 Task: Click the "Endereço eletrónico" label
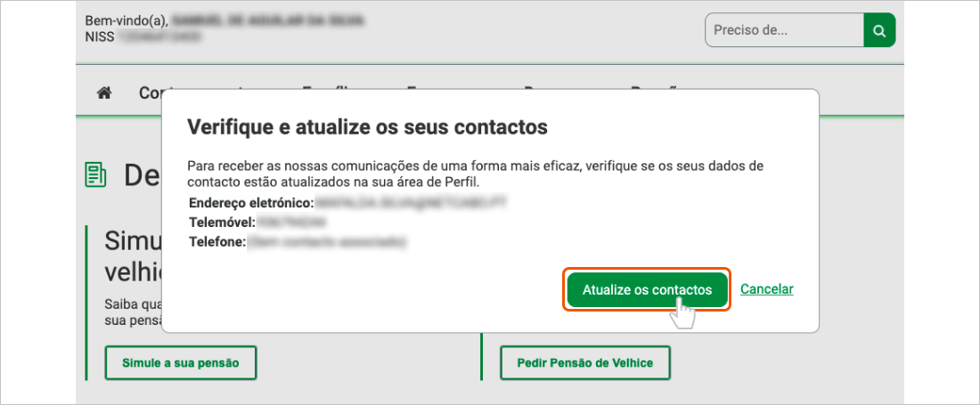tap(249, 203)
